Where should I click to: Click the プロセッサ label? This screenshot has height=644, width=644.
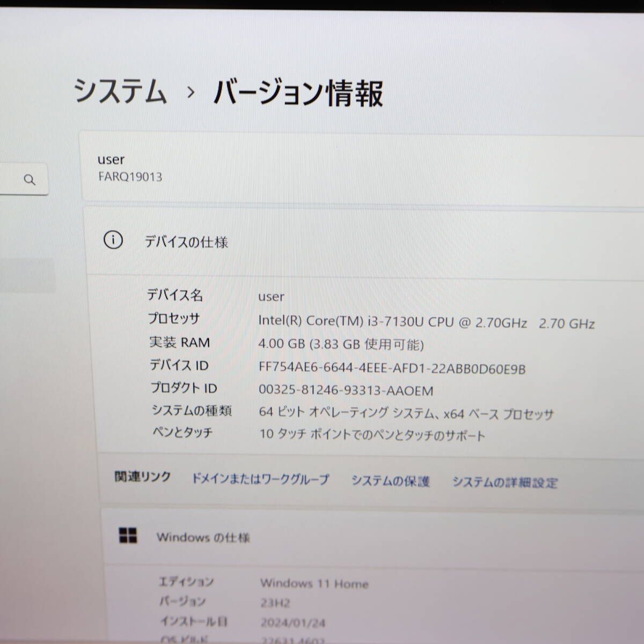173,318
